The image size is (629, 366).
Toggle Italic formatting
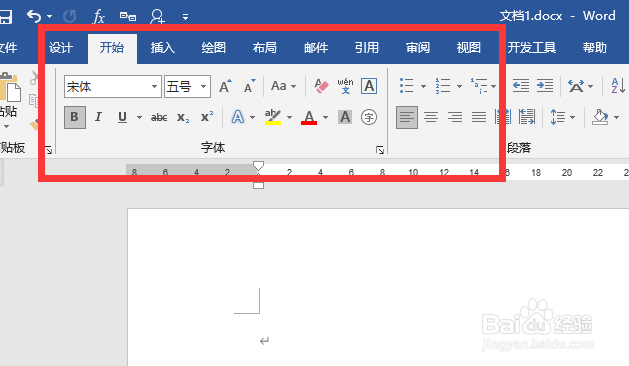pos(98,117)
